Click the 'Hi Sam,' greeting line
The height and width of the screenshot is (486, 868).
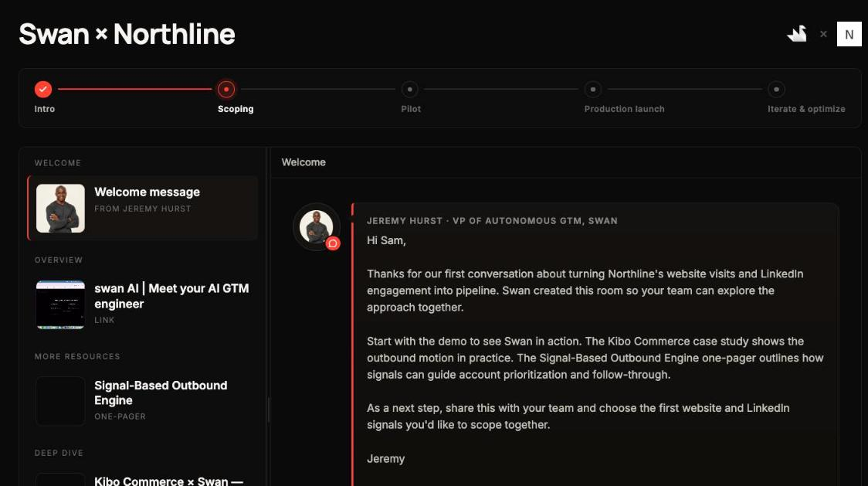386,240
